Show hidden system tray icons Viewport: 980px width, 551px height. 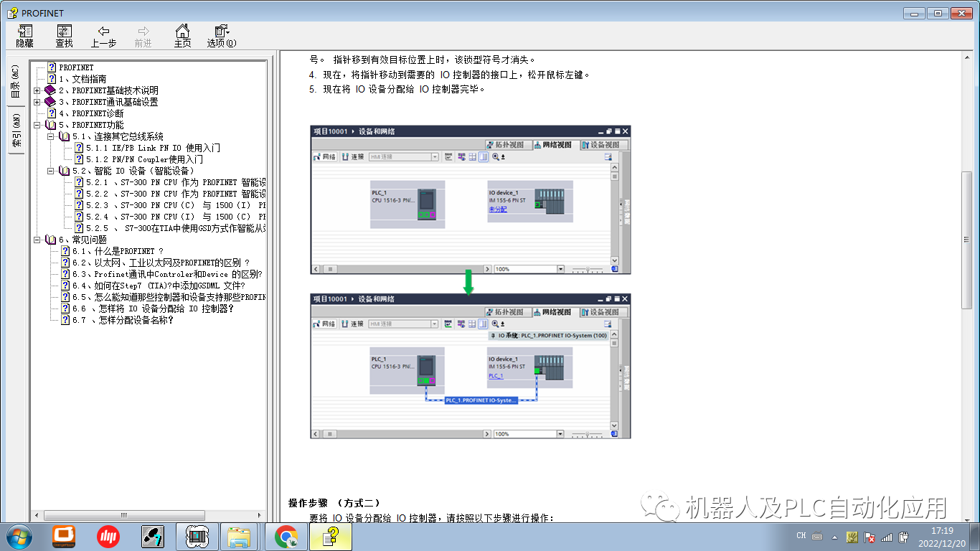coord(834,537)
